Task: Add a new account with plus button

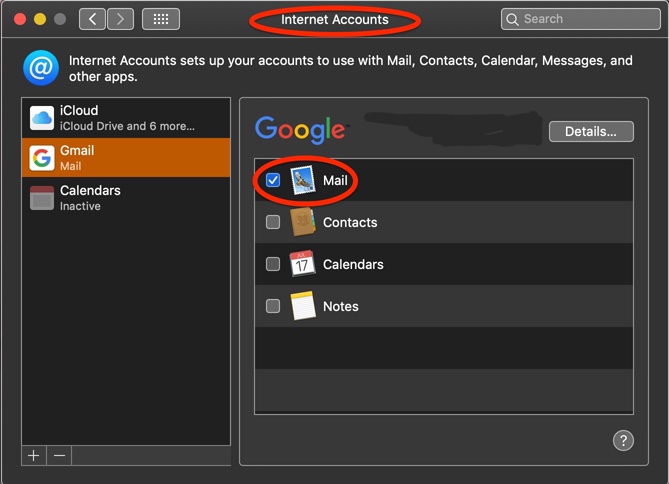Action: pos(34,456)
